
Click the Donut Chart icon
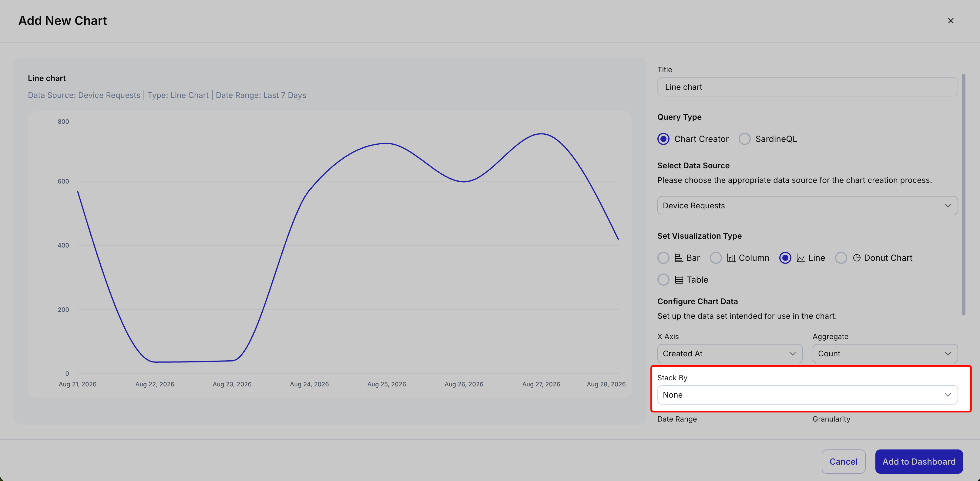click(857, 258)
